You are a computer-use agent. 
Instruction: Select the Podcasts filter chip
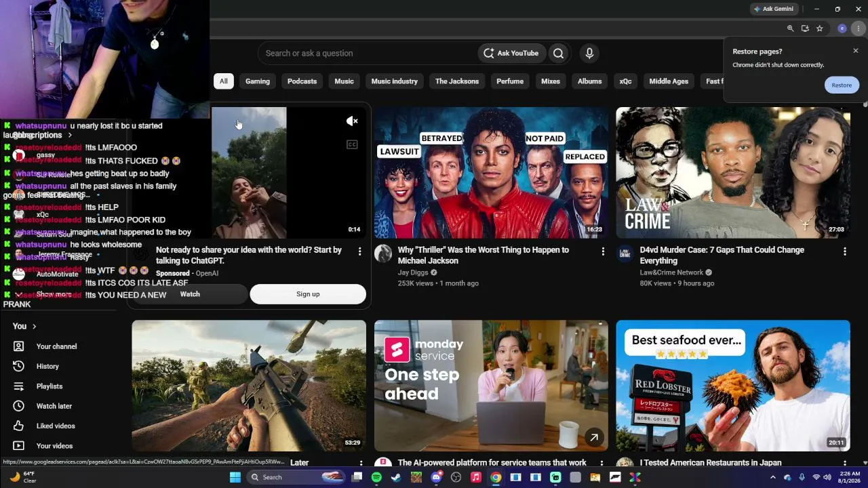click(x=302, y=81)
